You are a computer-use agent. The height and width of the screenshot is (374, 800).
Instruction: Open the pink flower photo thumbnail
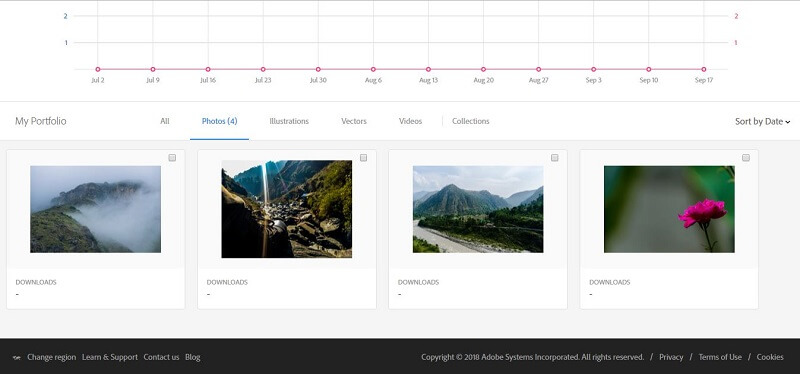click(669, 209)
